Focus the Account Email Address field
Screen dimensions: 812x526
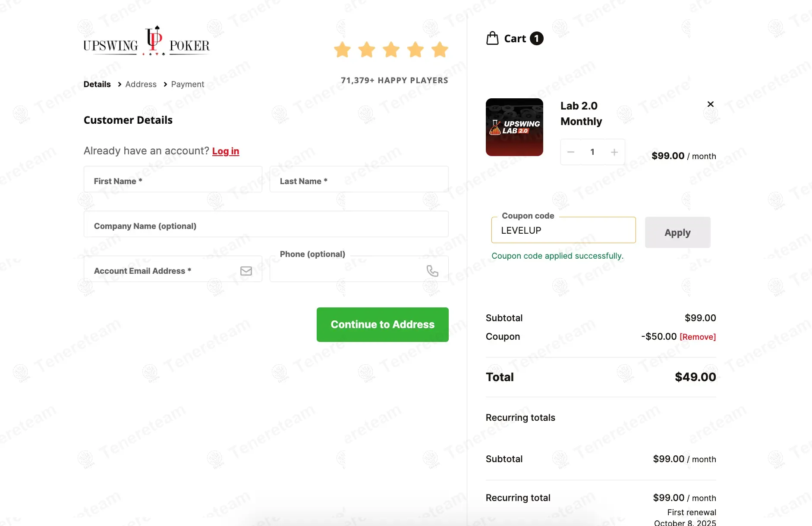point(173,269)
